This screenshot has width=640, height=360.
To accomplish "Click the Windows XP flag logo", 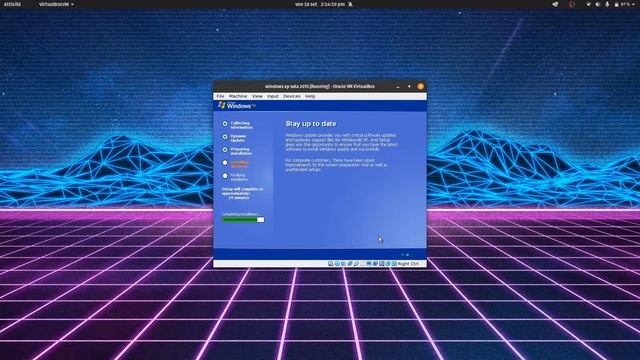I will [x=222, y=105].
